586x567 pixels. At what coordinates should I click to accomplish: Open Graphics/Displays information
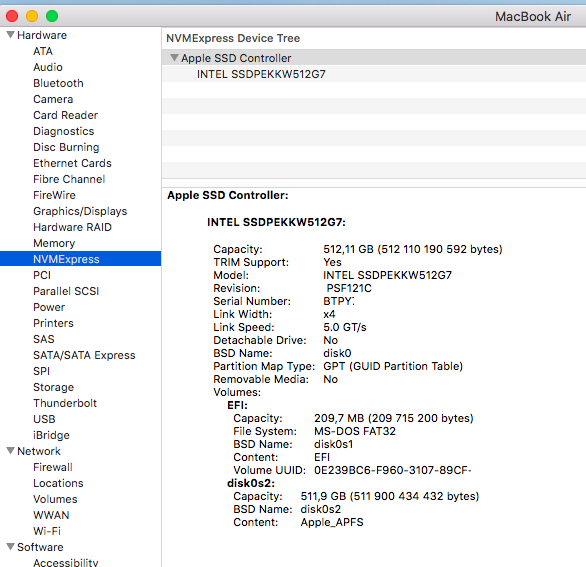[80, 211]
